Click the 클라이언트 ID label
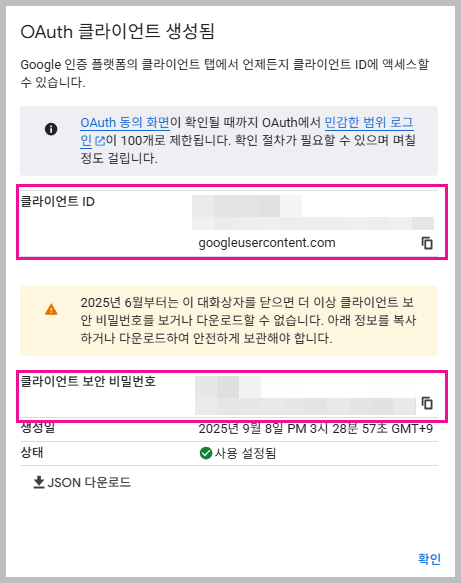Viewport: 461px width, 583px height. pos(58,202)
